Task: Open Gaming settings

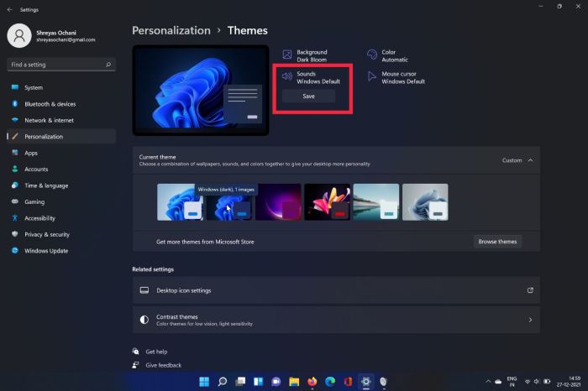Action: tap(61, 202)
